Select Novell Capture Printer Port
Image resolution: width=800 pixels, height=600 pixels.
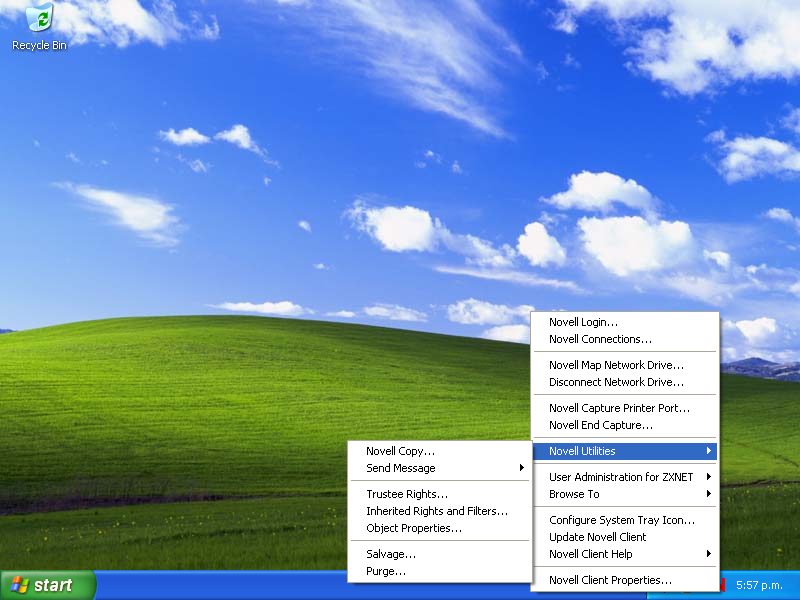[x=624, y=408]
